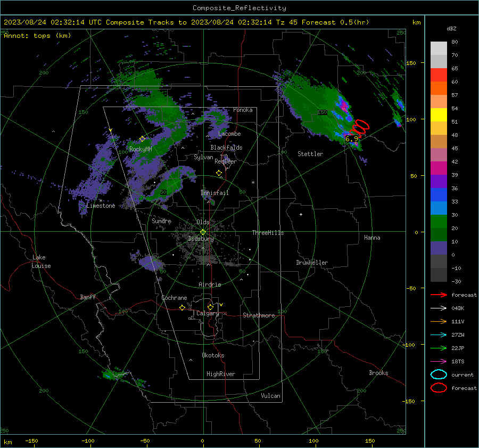The image size is (479, 448).
Task: Click the yellow diamond marker near Cochrane
Action: coord(183,307)
